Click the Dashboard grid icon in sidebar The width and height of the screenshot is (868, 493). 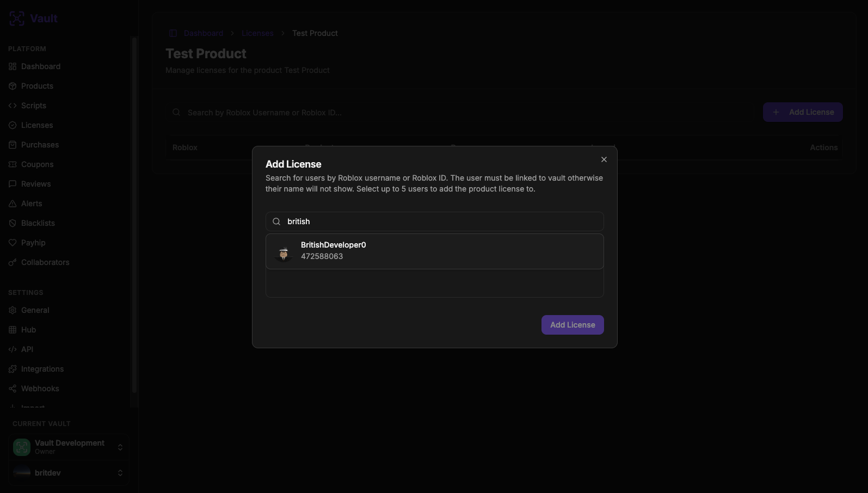[x=13, y=66]
